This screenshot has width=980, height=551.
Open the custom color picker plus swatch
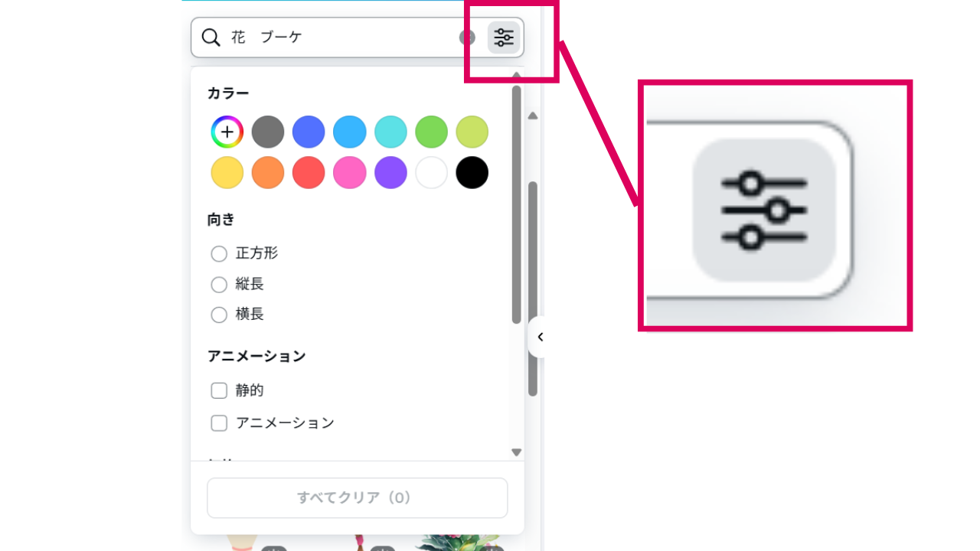[x=227, y=132]
